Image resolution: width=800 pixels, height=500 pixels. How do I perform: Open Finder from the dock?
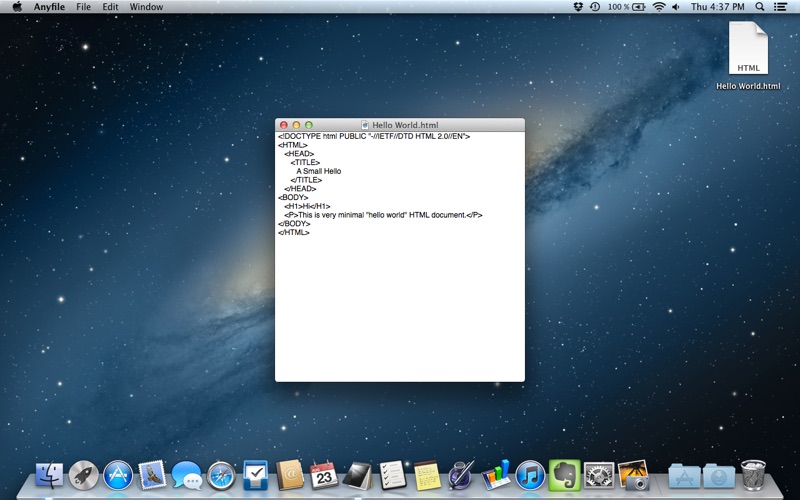pos(49,475)
